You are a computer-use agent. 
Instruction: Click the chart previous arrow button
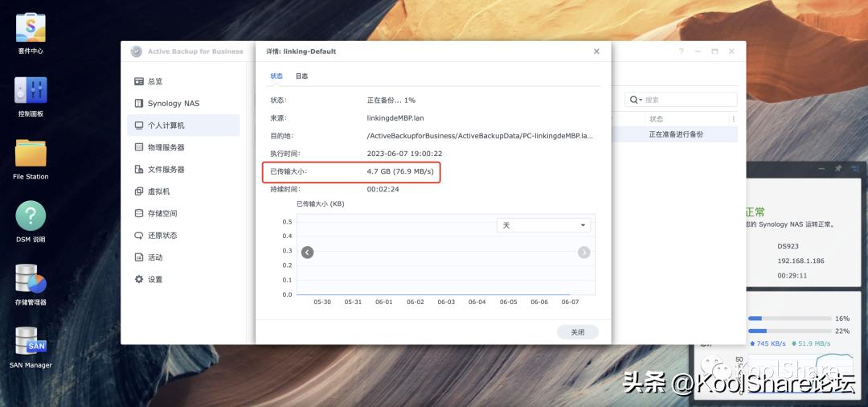tap(307, 253)
